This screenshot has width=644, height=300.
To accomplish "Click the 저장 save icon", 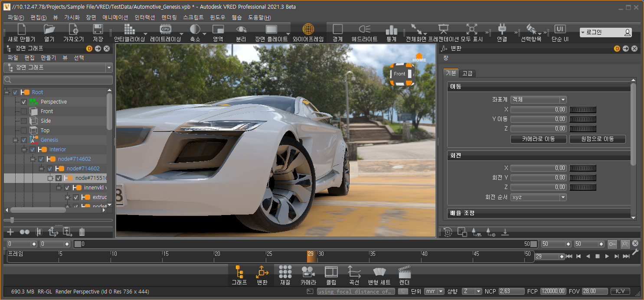I will (x=98, y=29).
